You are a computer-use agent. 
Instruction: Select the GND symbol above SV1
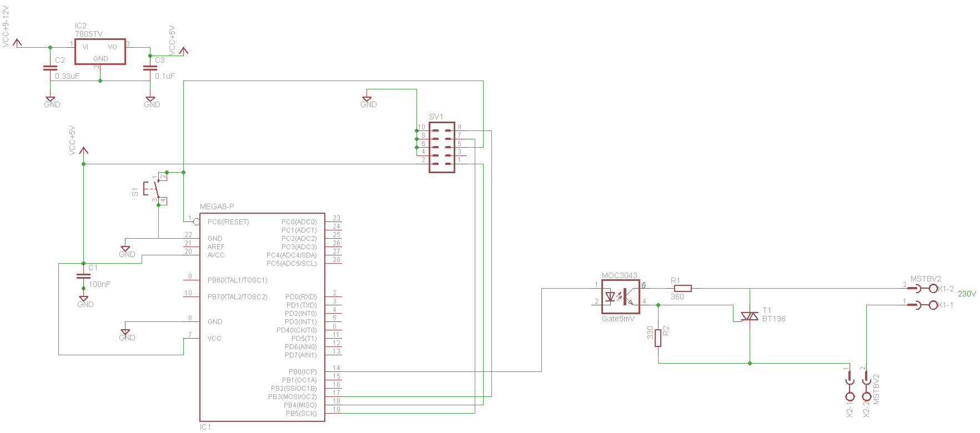(x=366, y=99)
